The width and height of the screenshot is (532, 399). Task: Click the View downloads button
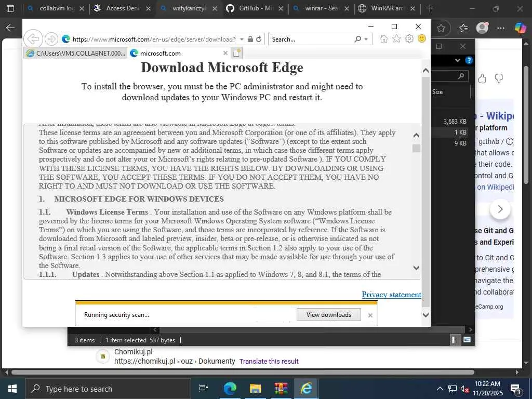pyautogui.click(x=329, y=314)
